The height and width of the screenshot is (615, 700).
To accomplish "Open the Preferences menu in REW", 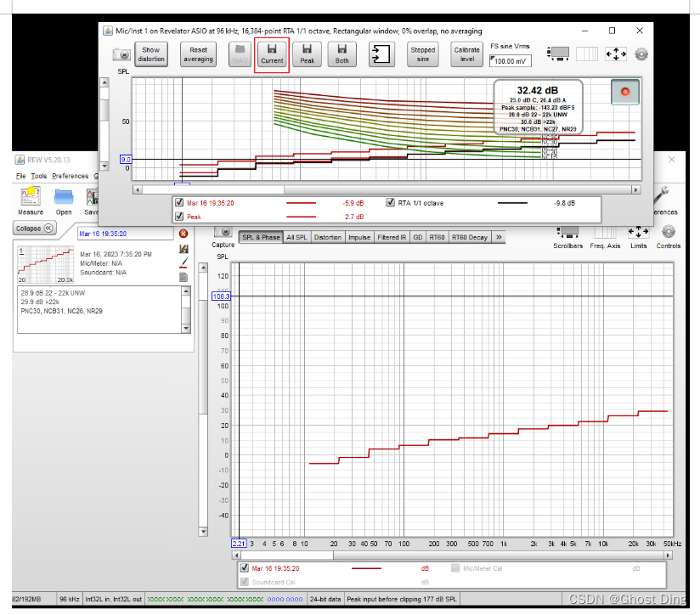I will point(71,176).
